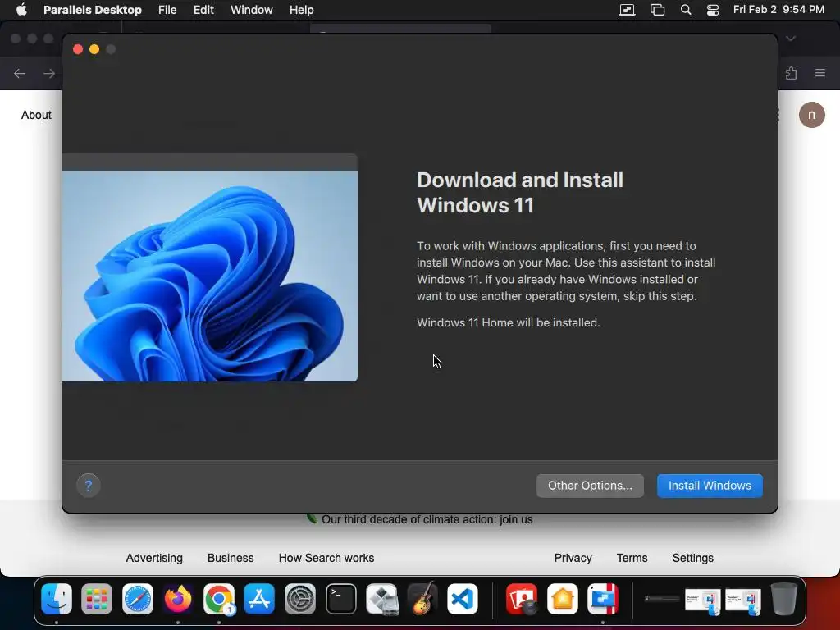Switch to Google Chrome in the Dock
840x630 pixels.
point(218,598)
